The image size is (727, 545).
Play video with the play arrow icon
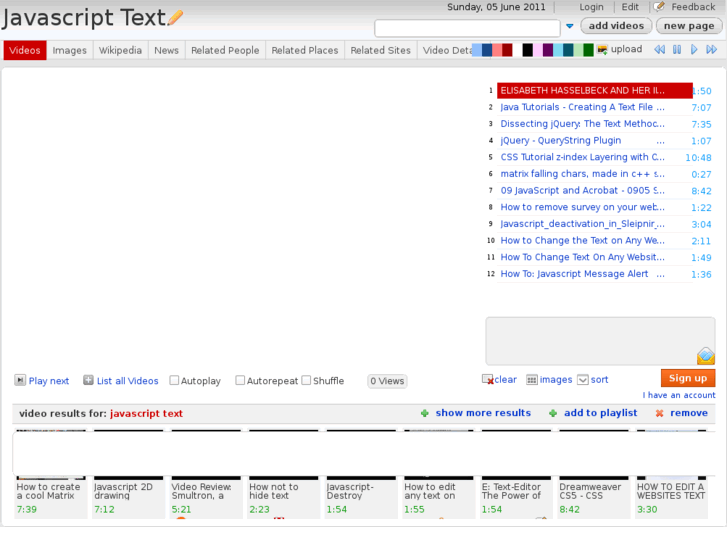(694, 49)
